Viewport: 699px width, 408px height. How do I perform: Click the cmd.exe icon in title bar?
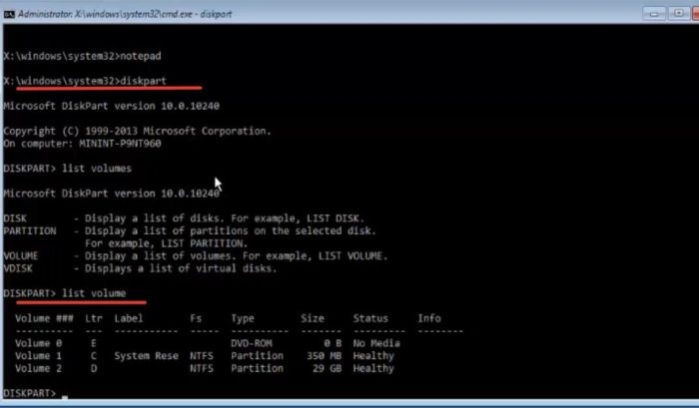(9, 14)
